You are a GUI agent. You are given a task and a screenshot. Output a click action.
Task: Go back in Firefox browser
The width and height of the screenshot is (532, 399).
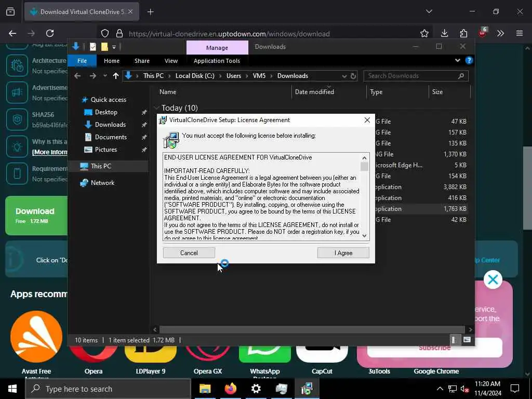(12, 33)
